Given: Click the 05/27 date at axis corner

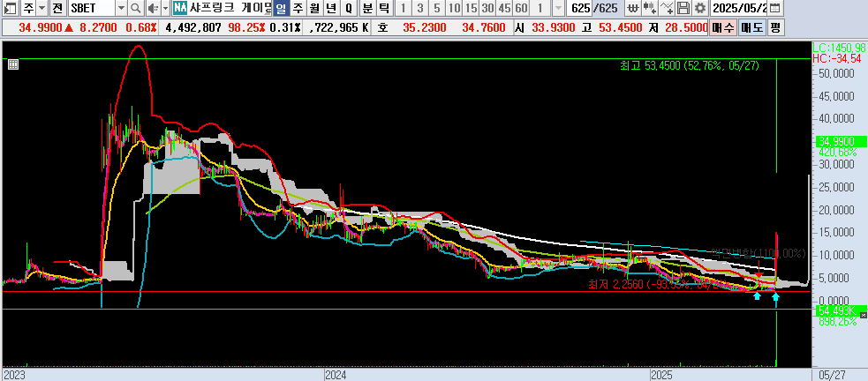Looking at the screenshot, I should (x=834, y=375).
